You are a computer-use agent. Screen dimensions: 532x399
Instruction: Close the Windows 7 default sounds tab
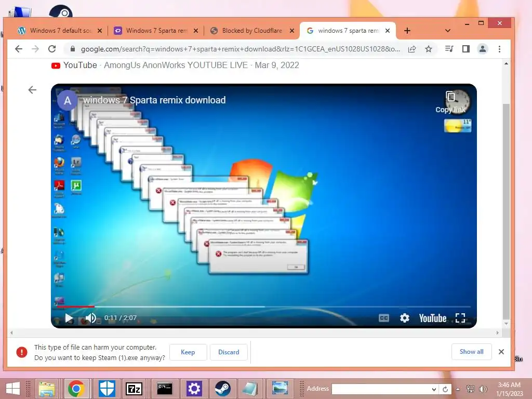(x=100, y=31)
